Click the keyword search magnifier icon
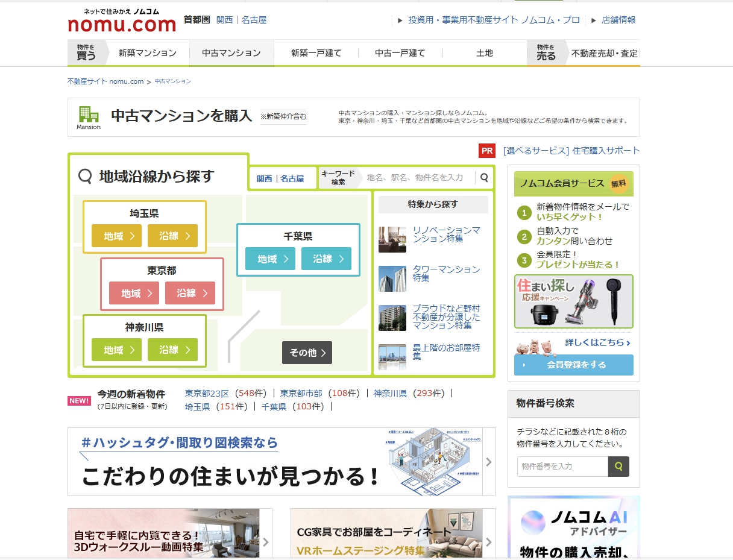The width and height of the screenshot is (733, 560). [484, 178]
